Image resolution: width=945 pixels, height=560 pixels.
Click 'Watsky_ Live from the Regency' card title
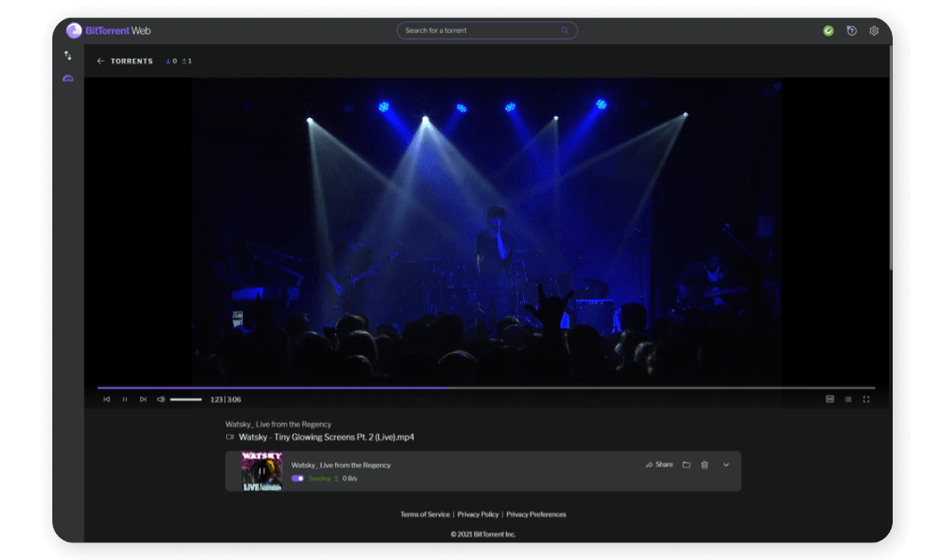[341, 465]
